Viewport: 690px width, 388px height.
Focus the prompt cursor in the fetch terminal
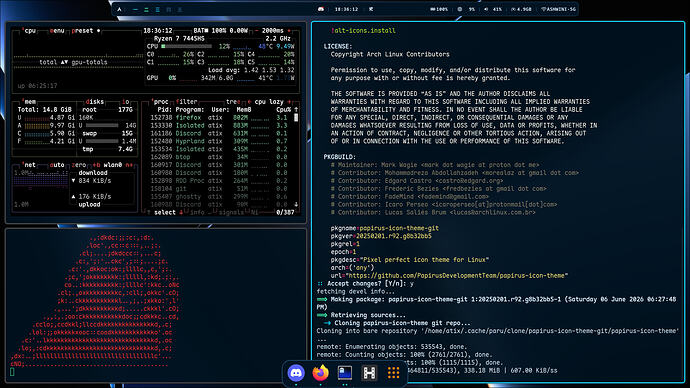[12, 372]
